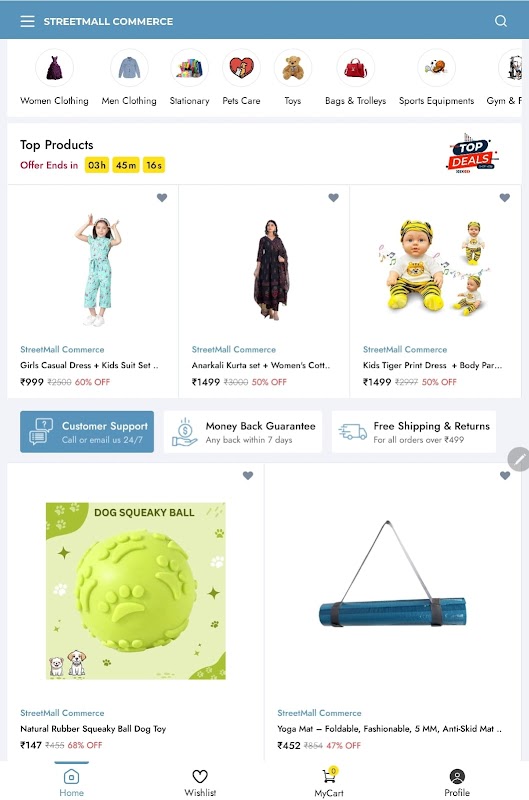The image size is (529, 800).
Task: Toggle wishlist heart on Girls Casual Dress
Action: click(162, 197)
